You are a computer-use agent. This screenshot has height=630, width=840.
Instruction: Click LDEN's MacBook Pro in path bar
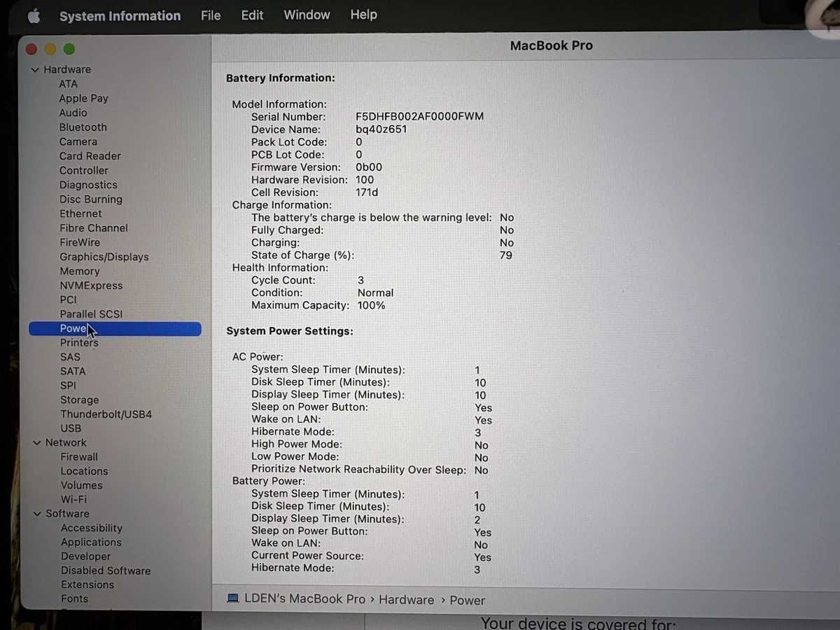pyautogui.click(x=305, y=599)
